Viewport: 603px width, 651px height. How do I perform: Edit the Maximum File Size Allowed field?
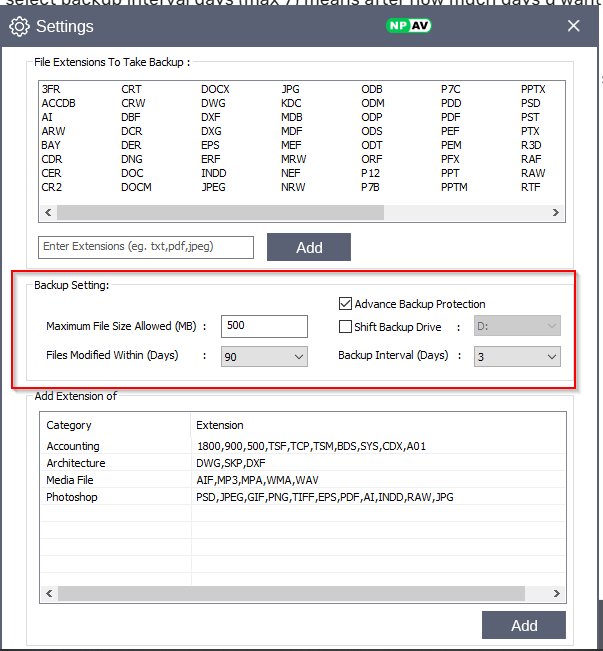[264, 326]
